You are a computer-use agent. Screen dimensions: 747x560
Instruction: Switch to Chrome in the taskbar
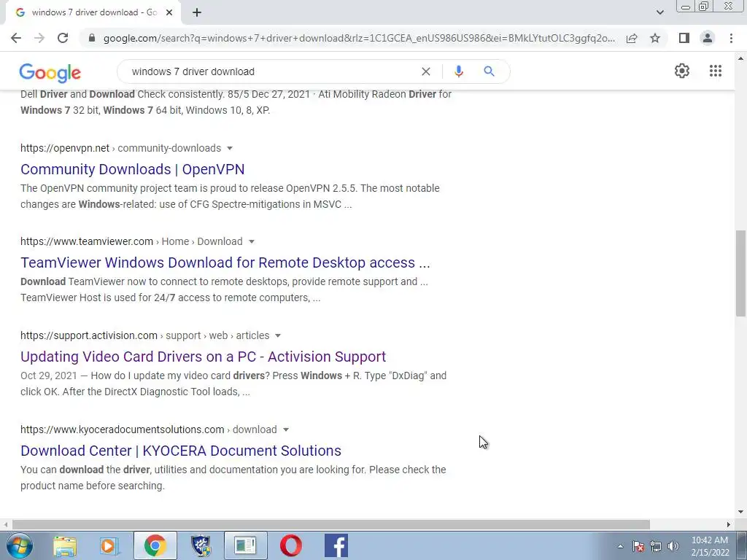(x=155, y=545)
